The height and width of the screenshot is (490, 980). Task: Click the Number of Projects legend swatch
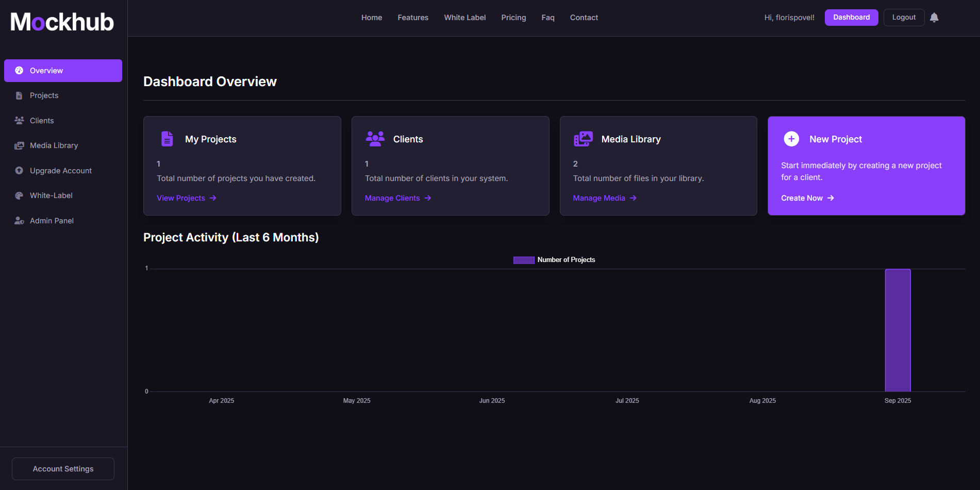pos(523,259)
